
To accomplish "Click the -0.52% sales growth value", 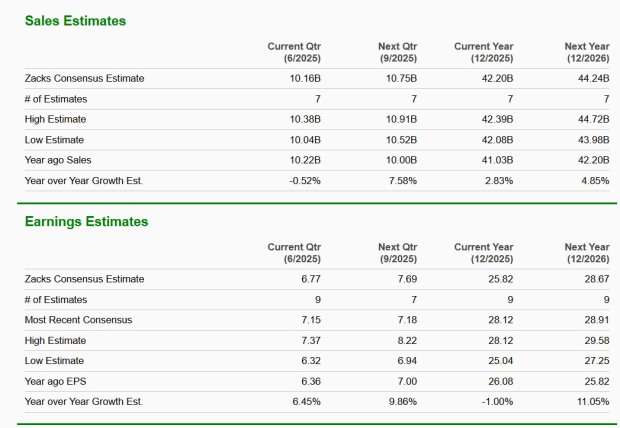I will [x=304, y=180].
